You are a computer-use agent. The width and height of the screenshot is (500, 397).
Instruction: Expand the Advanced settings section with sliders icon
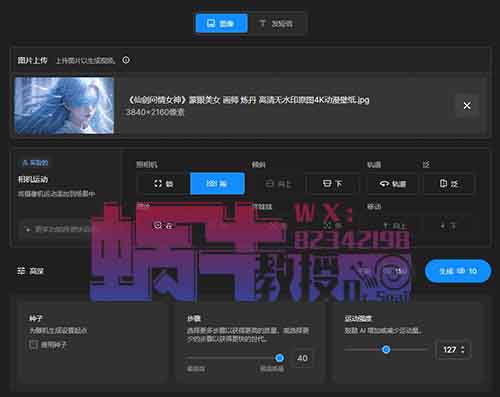tap(30, 271)
